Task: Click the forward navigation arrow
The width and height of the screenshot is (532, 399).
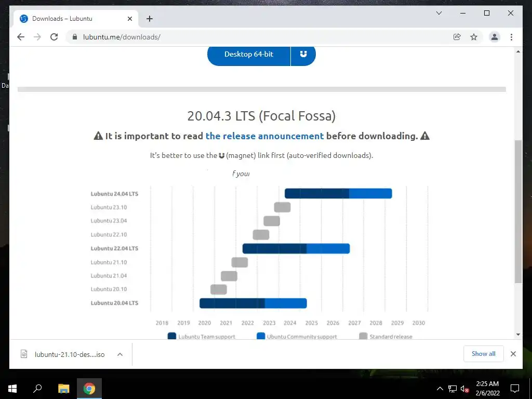Action: (x=37, y=37)
